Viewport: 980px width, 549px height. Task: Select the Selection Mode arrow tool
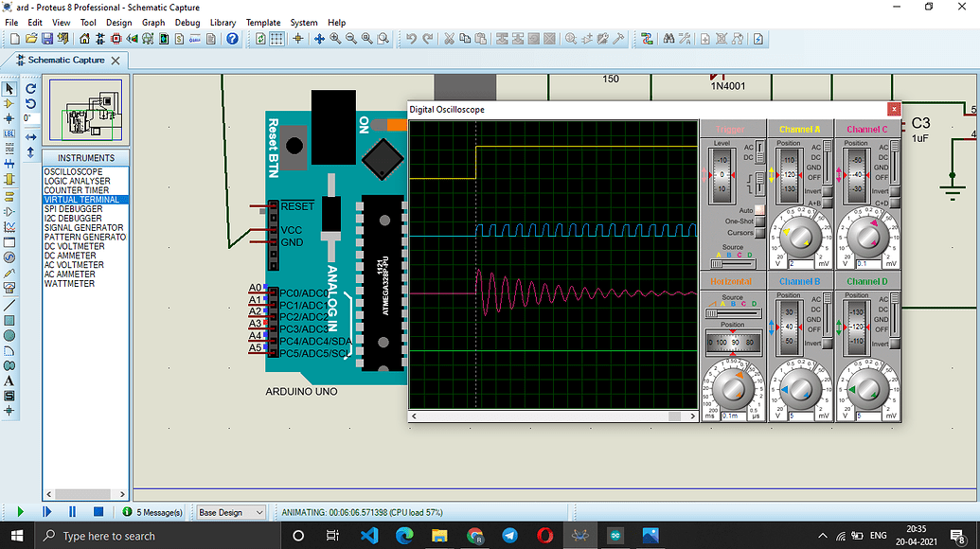(x=9, y=88)
